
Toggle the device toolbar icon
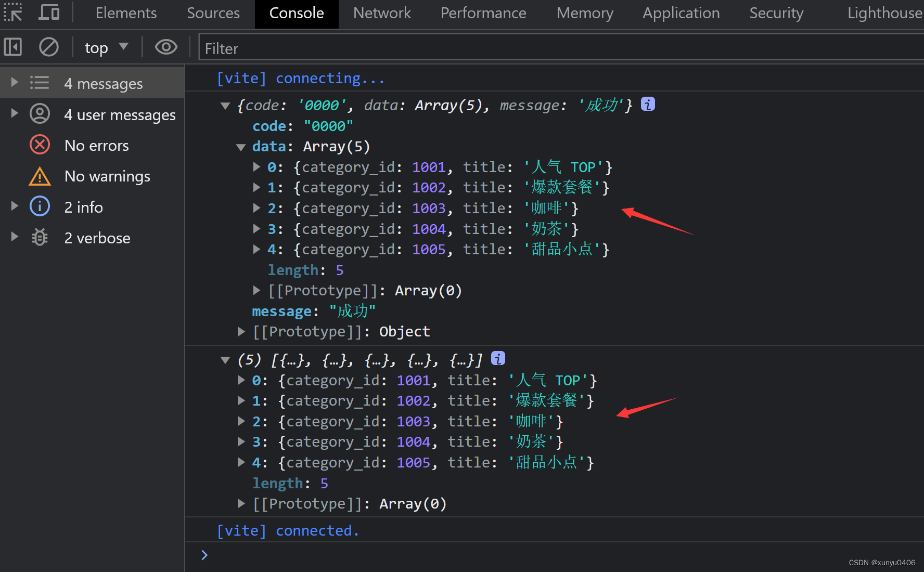(49, 12)
